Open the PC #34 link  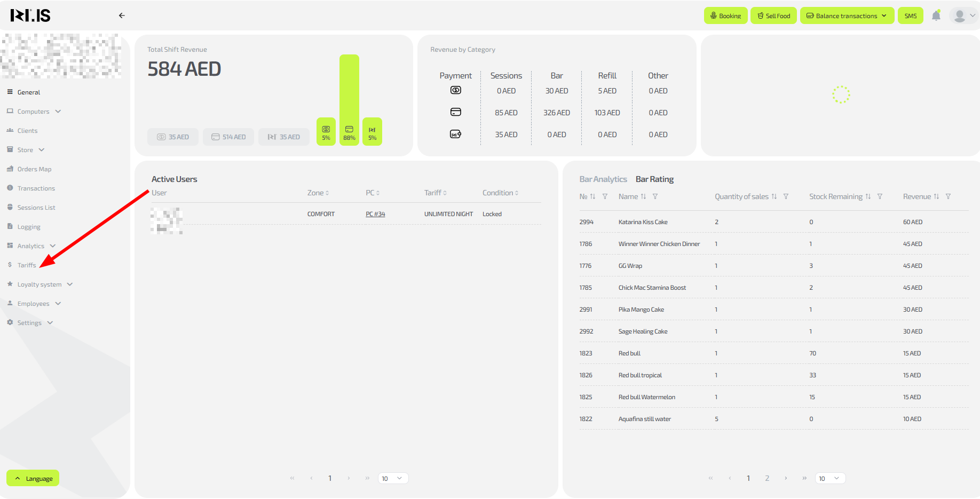click(375, 214)
